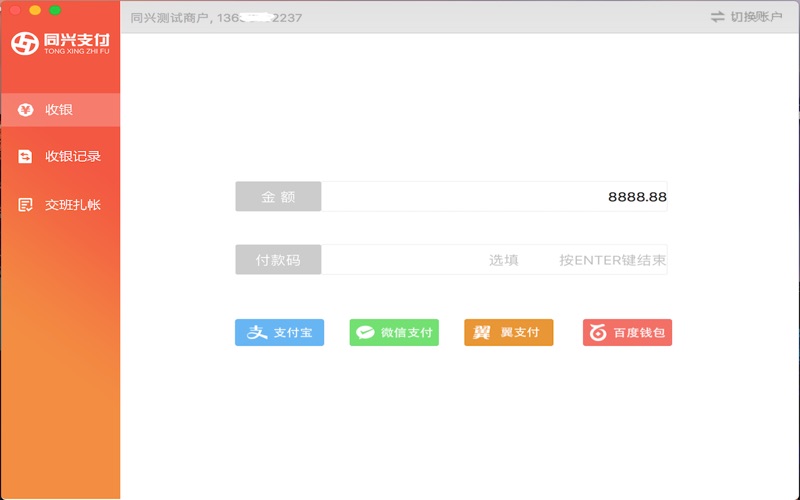Open the 收银 sidebar menu item
The width and height of the screenshot is (800, 500).
[60, 110]
